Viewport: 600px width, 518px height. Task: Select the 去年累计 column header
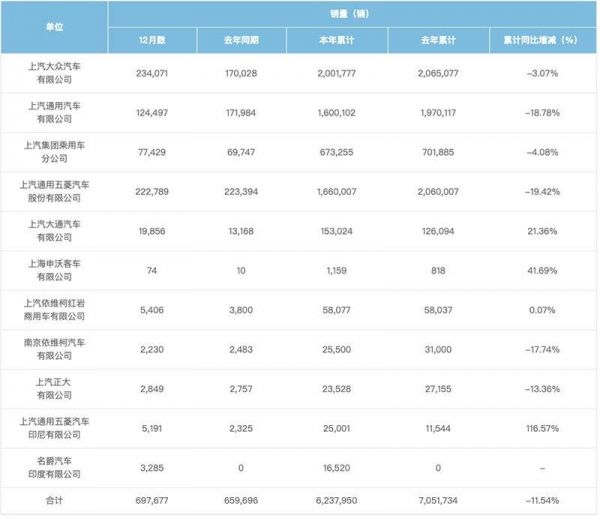coord(432,39)
